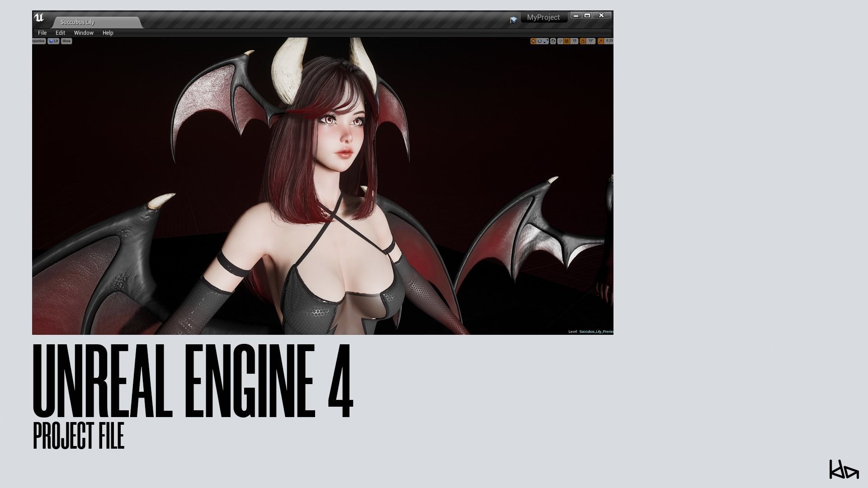This screenshot has width=868, height=488.
Task: Select the Scale gizmo tool
Action: (x=546, y=41)
